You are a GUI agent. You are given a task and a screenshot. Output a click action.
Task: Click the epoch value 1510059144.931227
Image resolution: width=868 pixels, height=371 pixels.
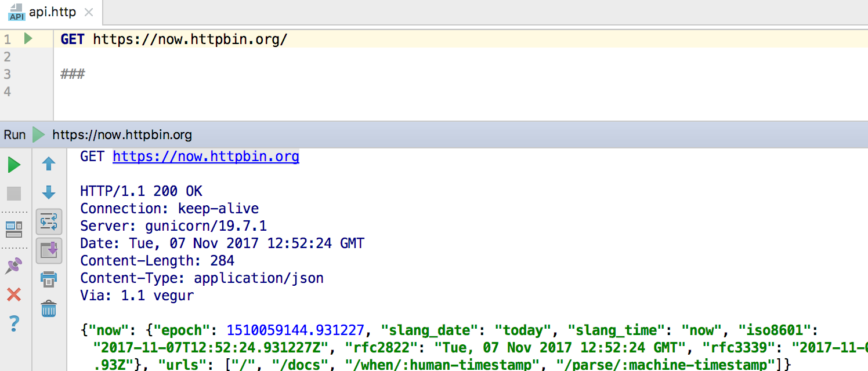(295, 330)
